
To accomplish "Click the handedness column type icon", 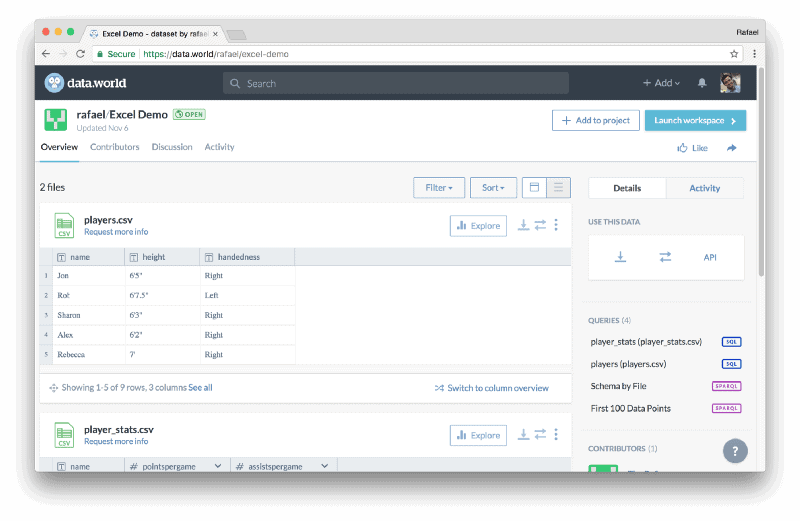I will [209, 257].
